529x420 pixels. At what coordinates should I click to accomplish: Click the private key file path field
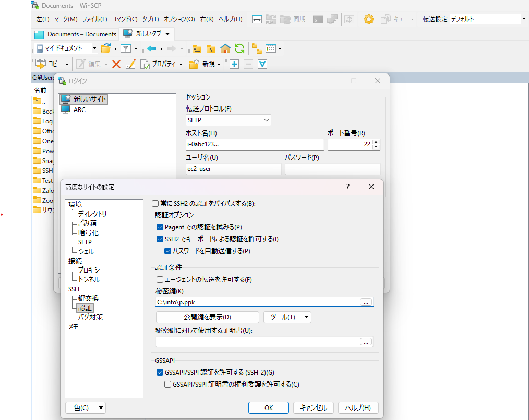click(x=257, y=302)
